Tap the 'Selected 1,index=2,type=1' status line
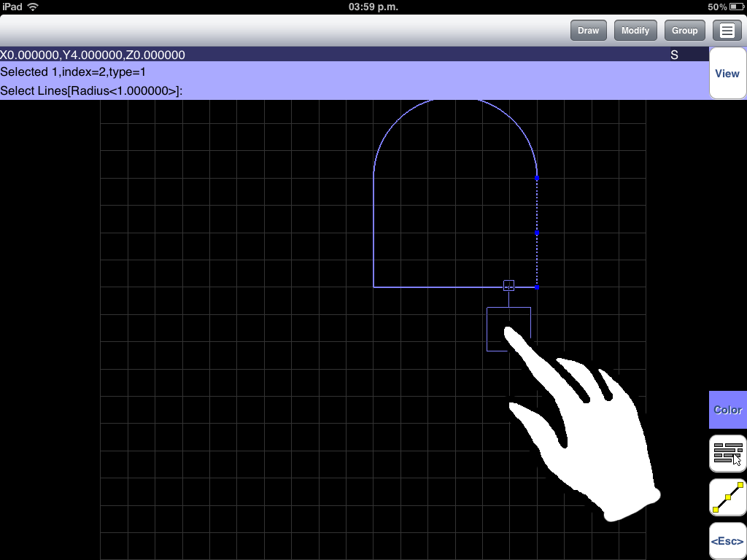 [x=73, y=72]
